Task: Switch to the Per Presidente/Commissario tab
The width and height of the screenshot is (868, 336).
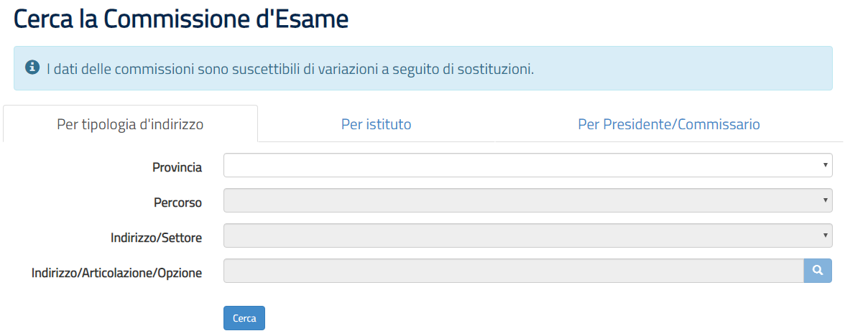Action: (669, 124)
